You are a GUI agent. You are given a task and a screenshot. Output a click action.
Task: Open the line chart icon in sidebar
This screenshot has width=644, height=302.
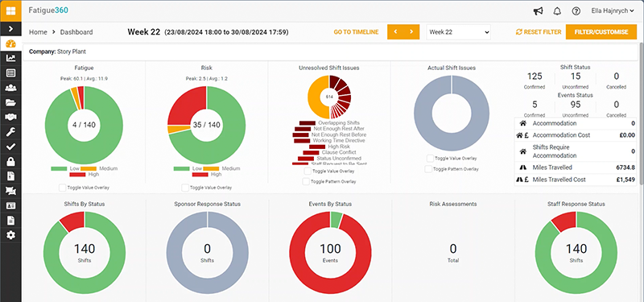click(x=10, y=58)
